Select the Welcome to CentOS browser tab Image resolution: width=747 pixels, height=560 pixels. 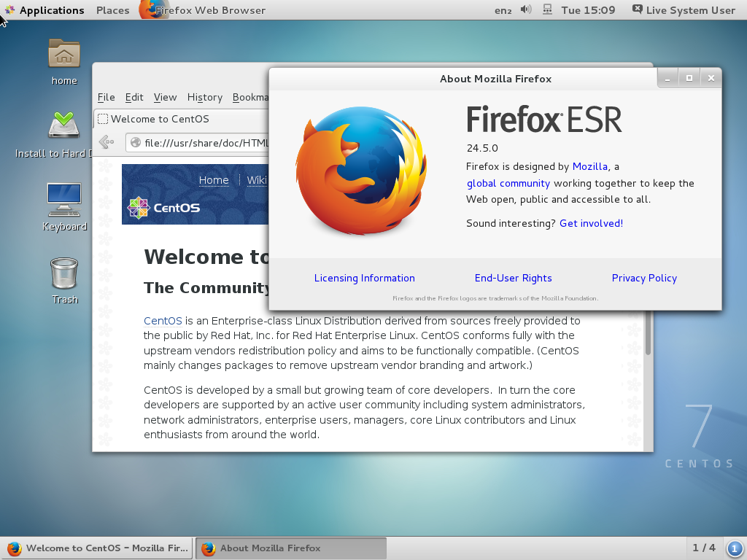click(x=182, y=119)
